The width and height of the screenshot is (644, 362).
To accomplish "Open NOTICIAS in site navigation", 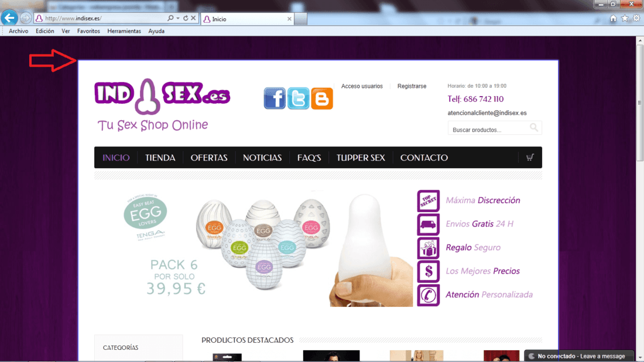I will pyautogui.click(x=262, y=158).
